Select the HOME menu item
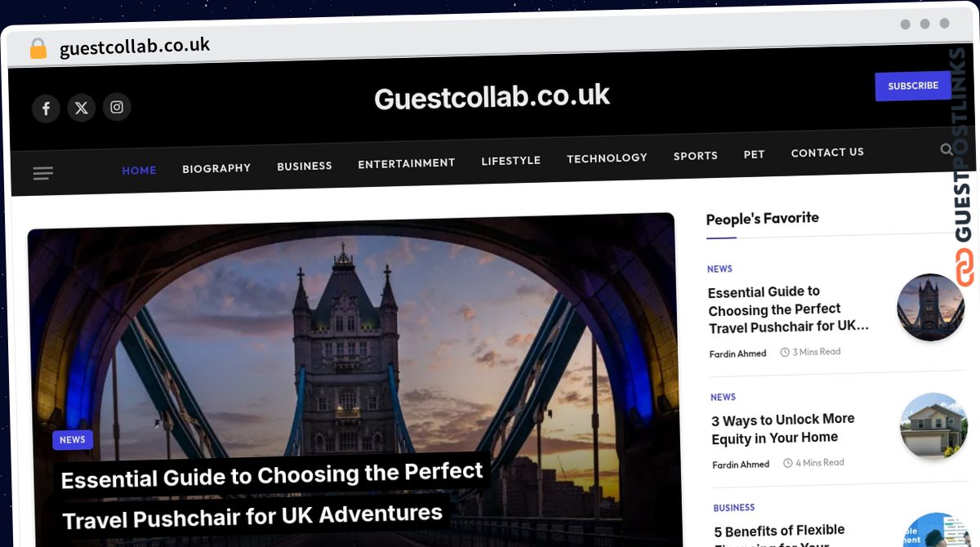 point(139,171)
